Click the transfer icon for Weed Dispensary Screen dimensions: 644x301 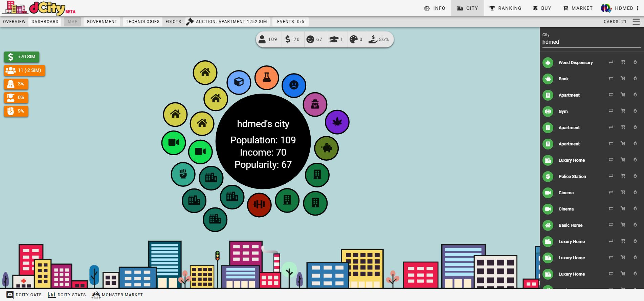coord(611,62)
